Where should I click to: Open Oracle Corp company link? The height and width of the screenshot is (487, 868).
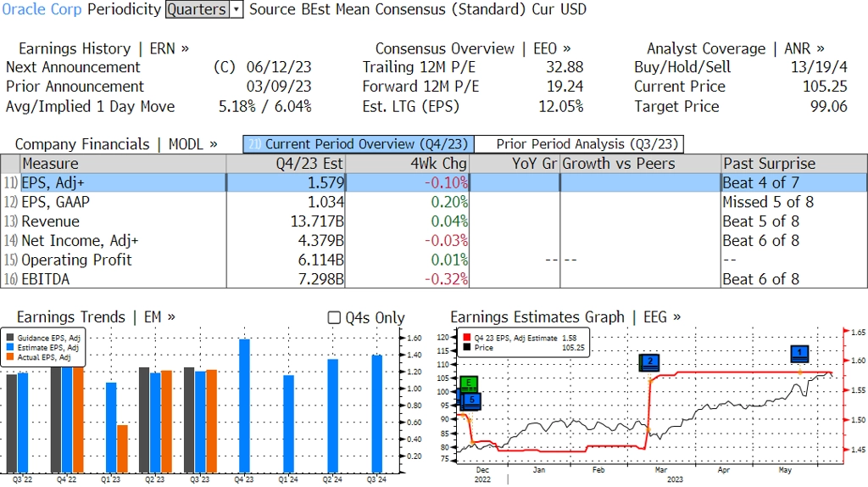pyautogui.click(x=42, y=9)
